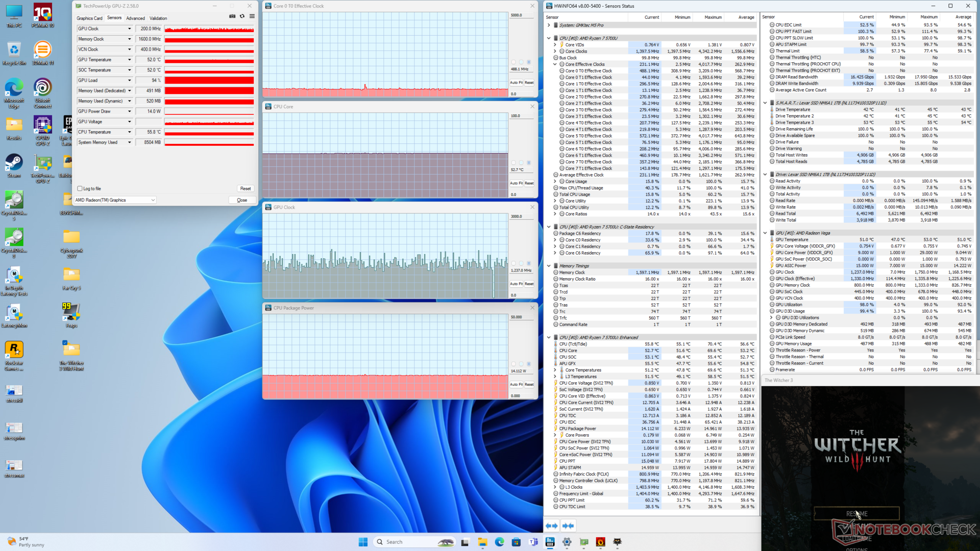The image size is (980, 551).
Task: Click taskbar Search box
Action: pos(413,542)
